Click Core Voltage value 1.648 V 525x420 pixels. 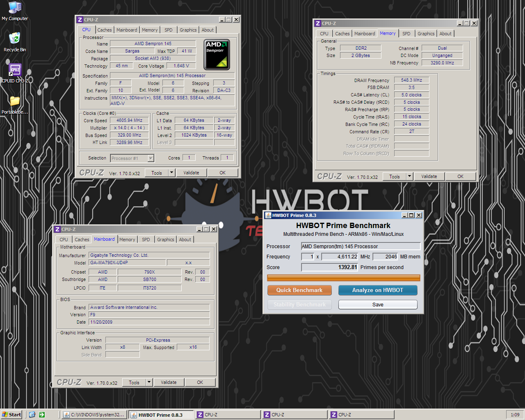tap(181, 66)
